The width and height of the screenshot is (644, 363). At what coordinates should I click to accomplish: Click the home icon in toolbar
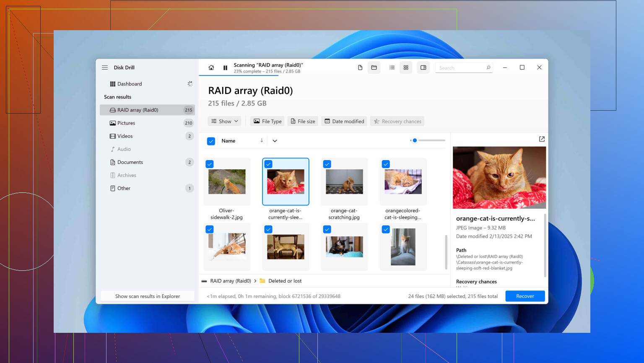pyautogui.click(x=211, y=67)
